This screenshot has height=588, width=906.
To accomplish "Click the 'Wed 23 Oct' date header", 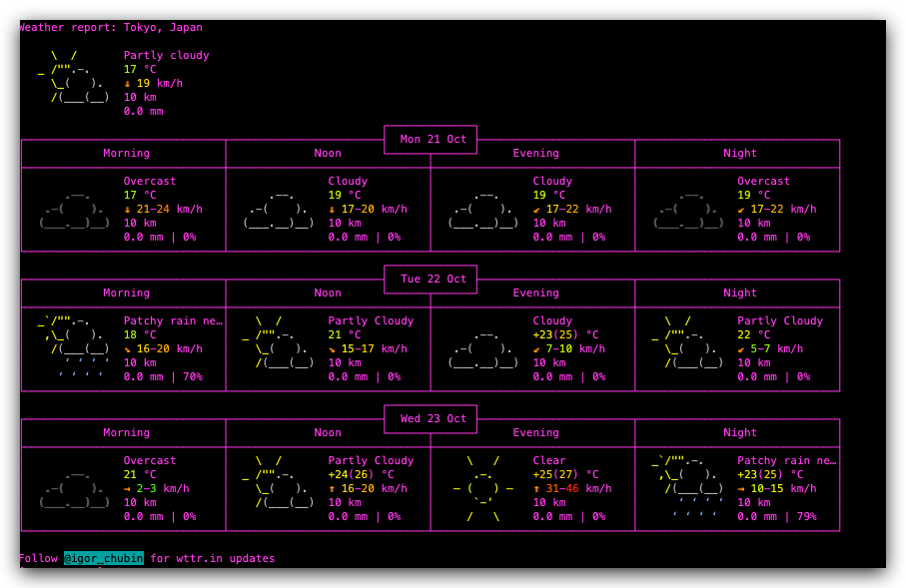I will click(x=433, y=418).
